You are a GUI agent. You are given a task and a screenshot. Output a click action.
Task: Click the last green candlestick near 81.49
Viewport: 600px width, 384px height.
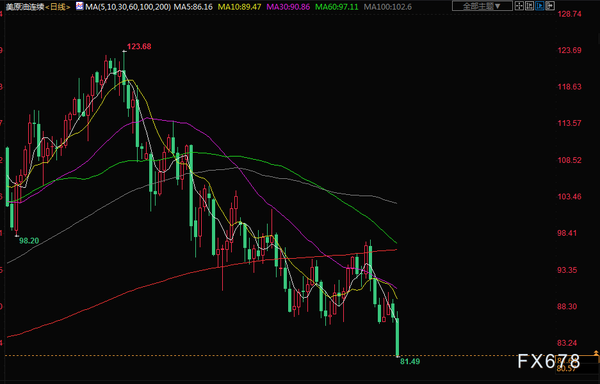[x=397, y=337]
